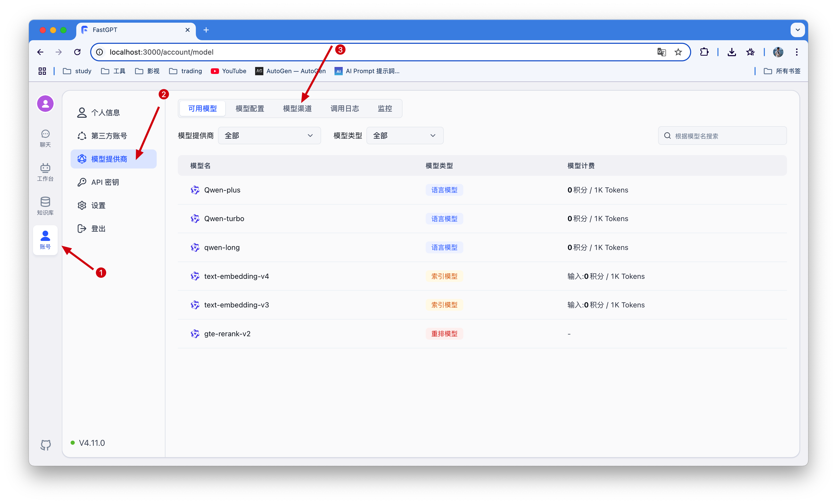Screen dimensions: 837x504
Task: Switch to the 监控 tab
Action: (x=385, y=108)
